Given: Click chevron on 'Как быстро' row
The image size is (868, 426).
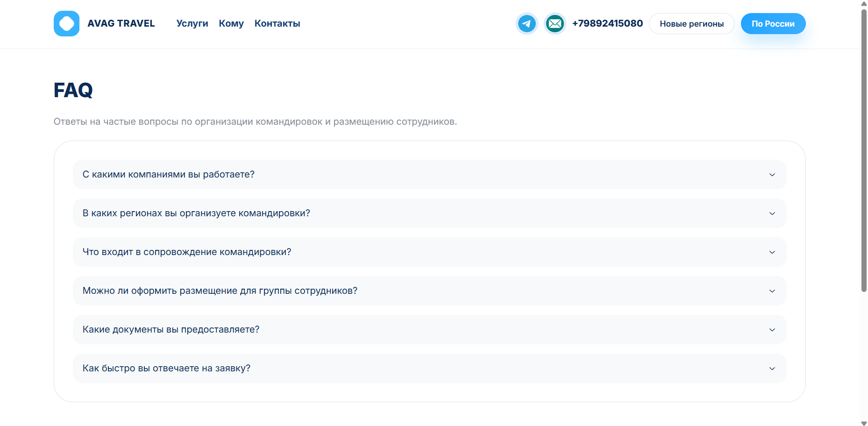Looking at the screenshot, I should pyautogui.click(x=772, y=369).
